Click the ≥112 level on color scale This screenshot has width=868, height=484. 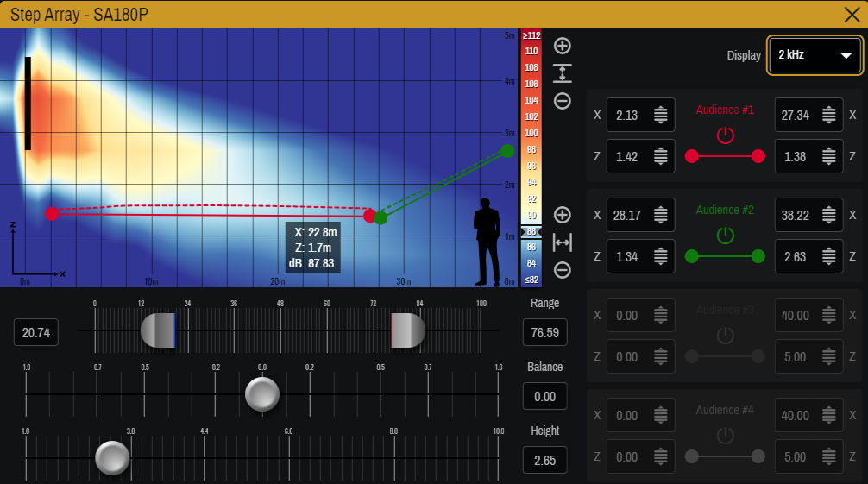click(x=531, y=35)
